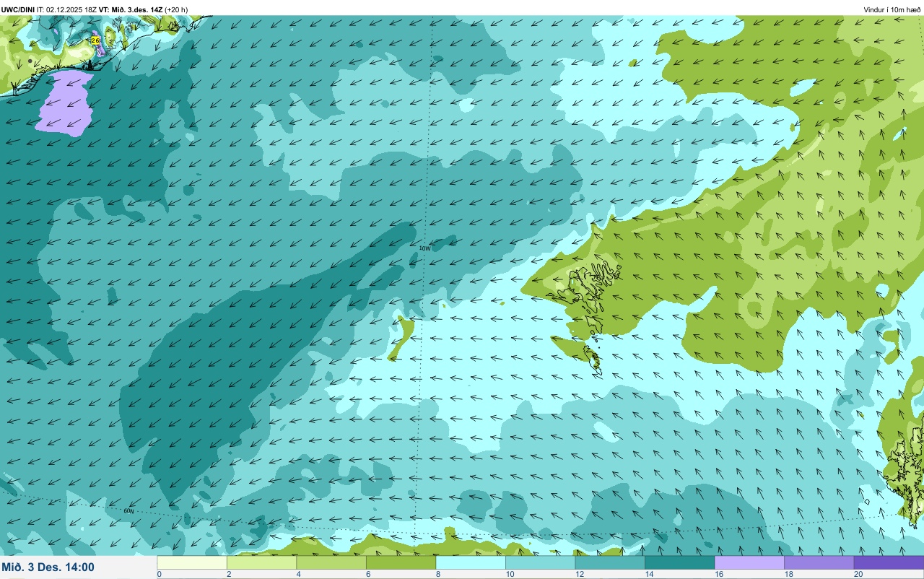Screen dimensions: 924x579
Task: Click the legend value "20"
Action: [x=857, y=574]
